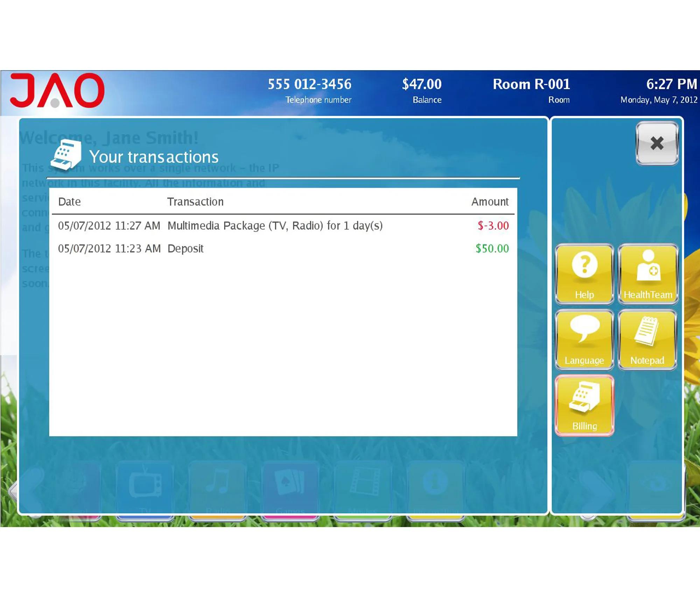
Task: Click the Date column header
Action: click(69, 202)
